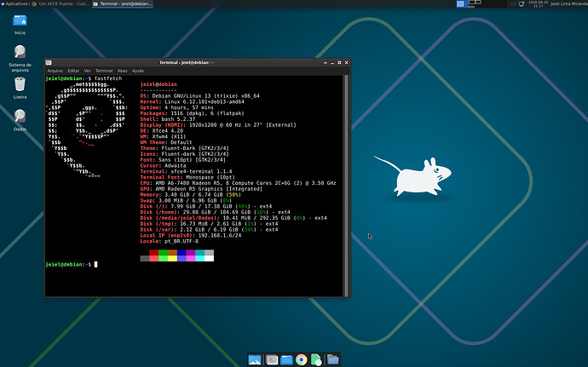The width and height of the screenshot is (588, 367).
Task: Maximize the terminal window
Action: [339, 63]
